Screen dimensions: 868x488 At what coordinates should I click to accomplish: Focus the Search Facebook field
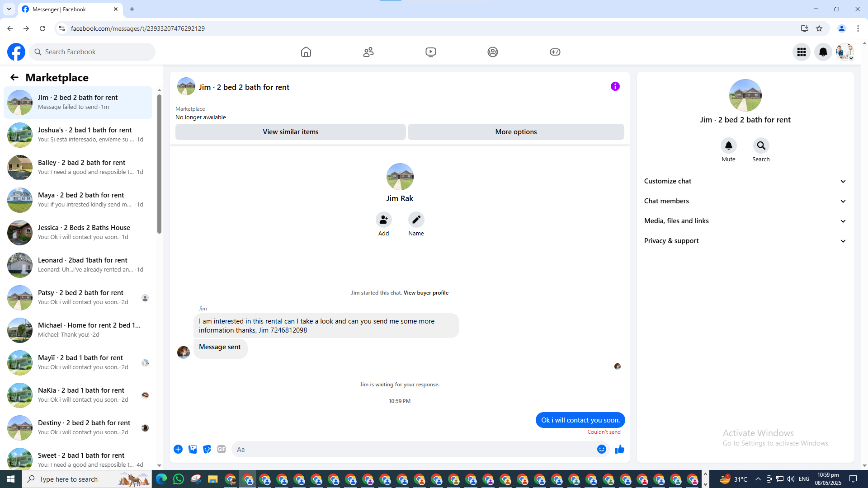[92, 52]
